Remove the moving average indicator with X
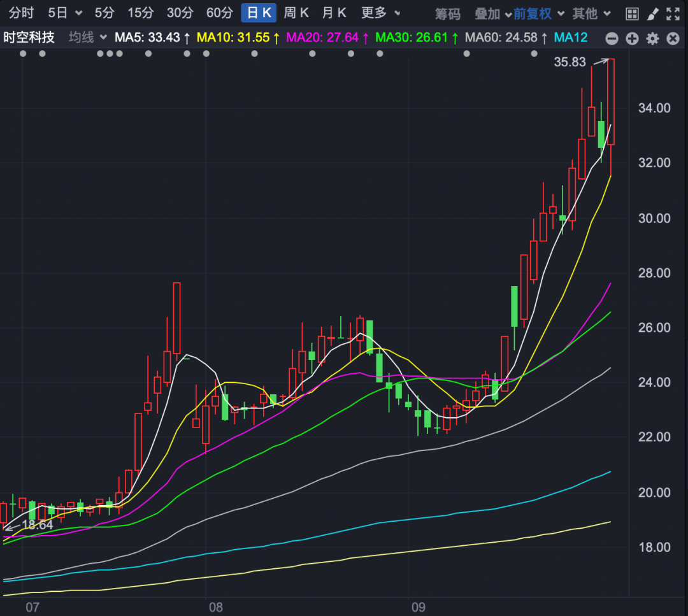Screen dimensions: 688x616 (672, 39)
